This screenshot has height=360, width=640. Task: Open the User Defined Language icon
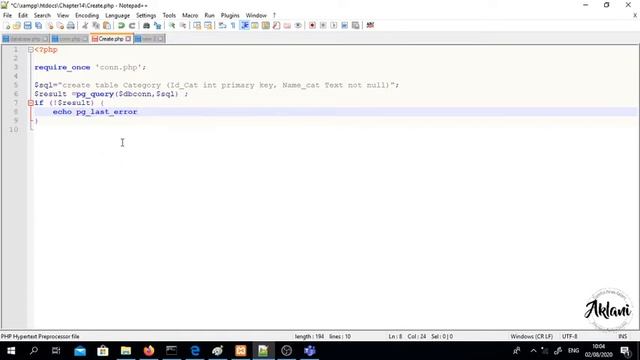pos(255,26)
